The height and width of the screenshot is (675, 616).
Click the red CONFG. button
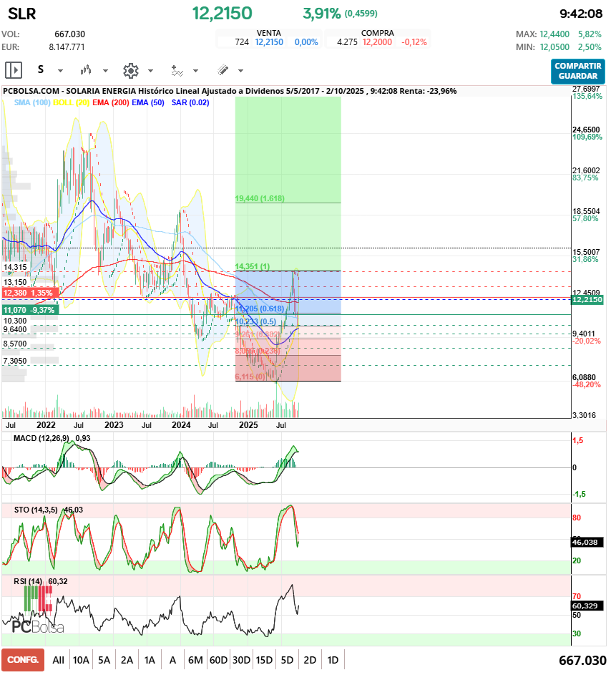(x=23, y=659)
